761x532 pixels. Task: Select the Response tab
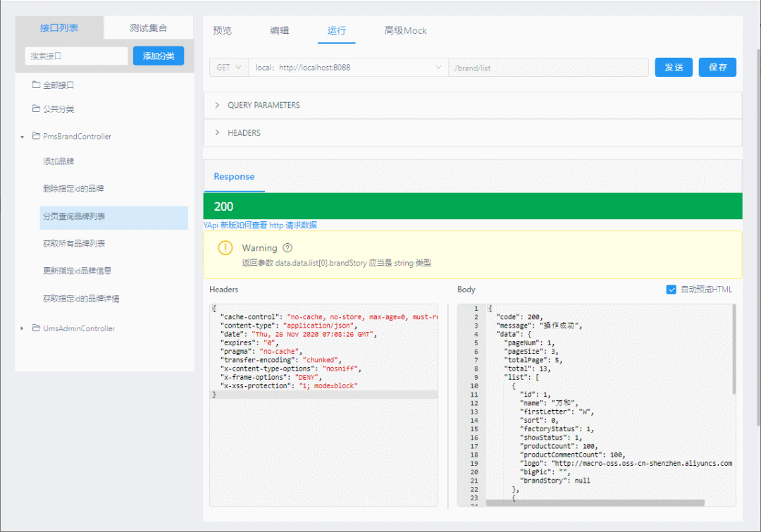[x=234, y=176]
